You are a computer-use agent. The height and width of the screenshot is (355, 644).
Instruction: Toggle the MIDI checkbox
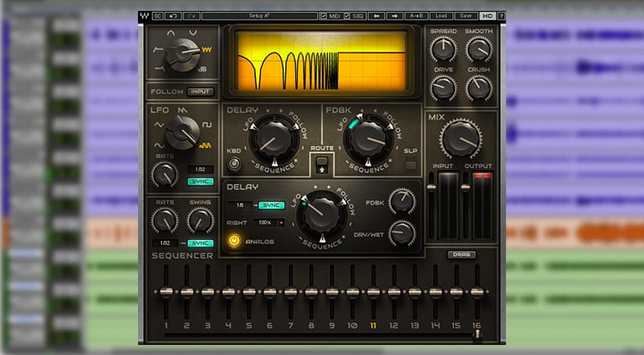[323, 16]
